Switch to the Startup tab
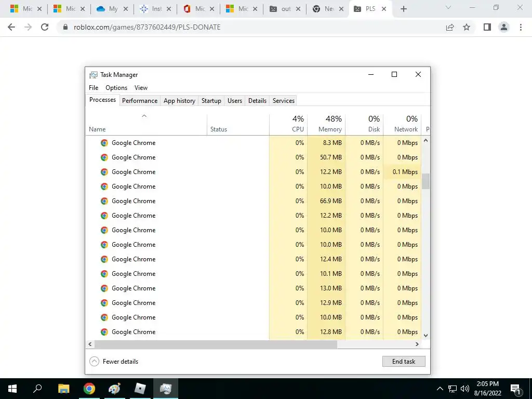 pyautogui.click(x=211, y=101)
